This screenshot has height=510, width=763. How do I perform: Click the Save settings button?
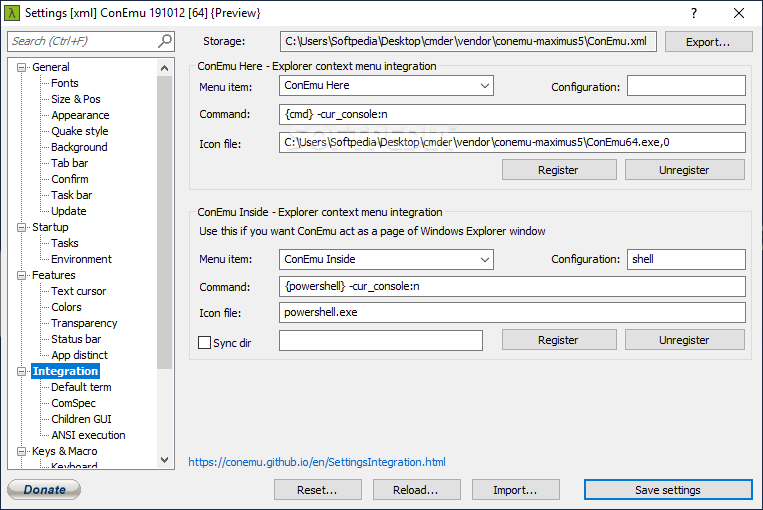tap(668, 490)
